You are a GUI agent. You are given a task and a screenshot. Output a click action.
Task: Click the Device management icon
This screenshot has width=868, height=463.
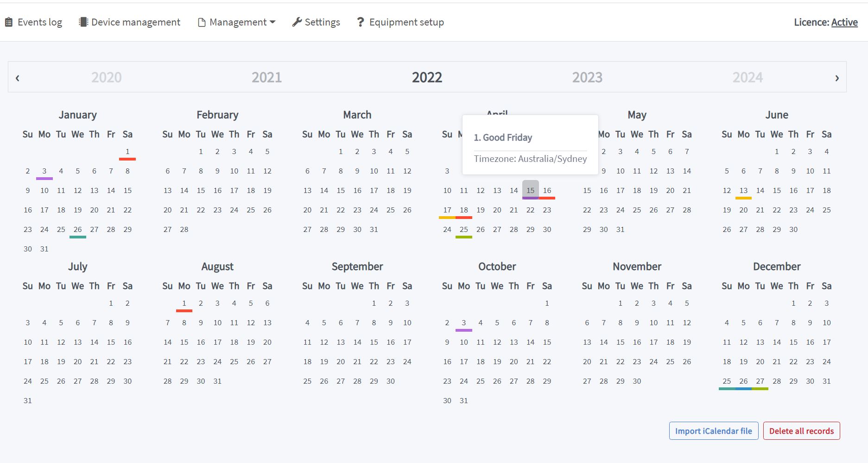tap(83, 22)
